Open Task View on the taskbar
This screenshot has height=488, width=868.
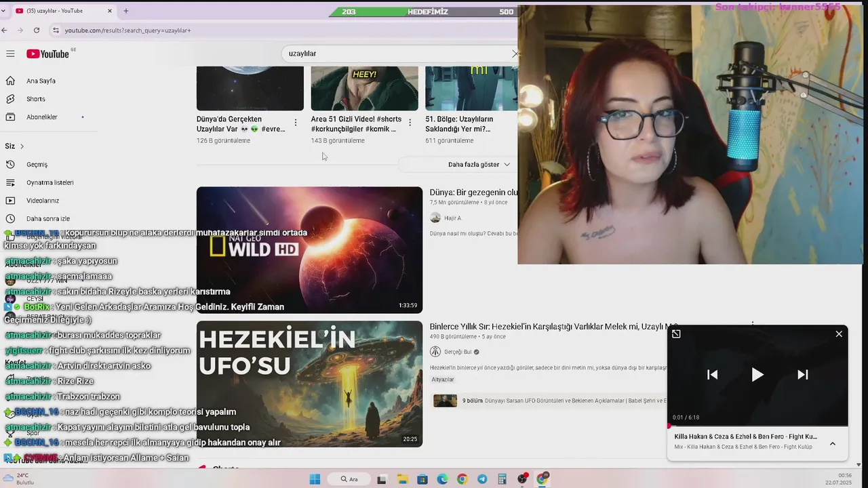382,479
